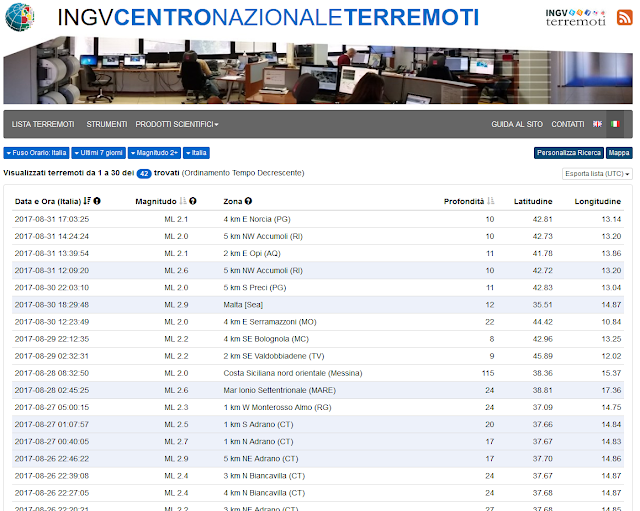Open Costa Siciliana nord orientale (Messina) event

(x=293, y=373)
